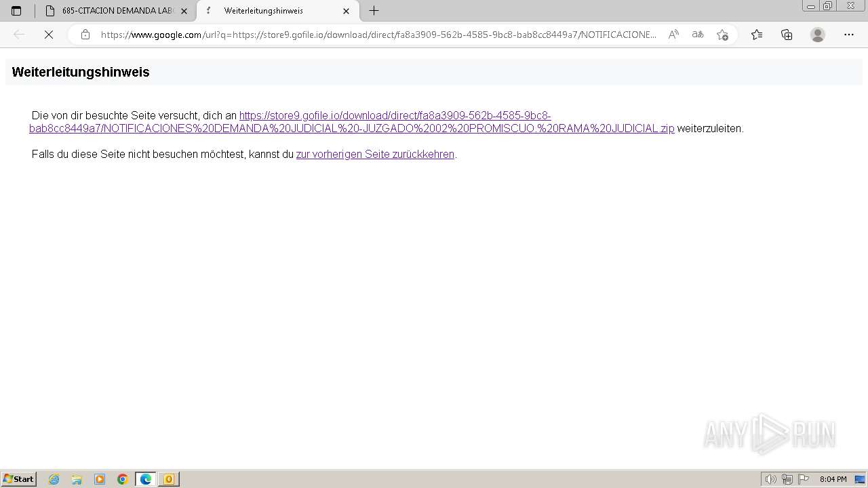
Task: Open Action Center flag icon
Action: point(804,479)
